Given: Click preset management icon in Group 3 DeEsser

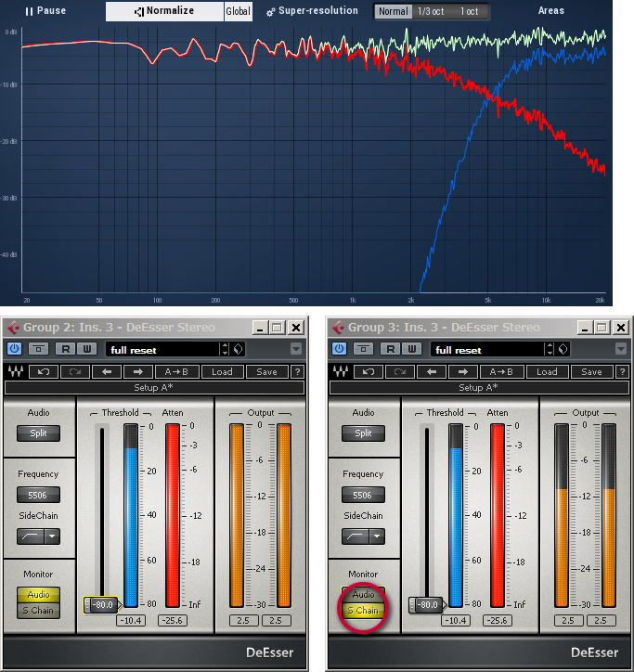Looking at the screenshot, I should pos(563,349).
